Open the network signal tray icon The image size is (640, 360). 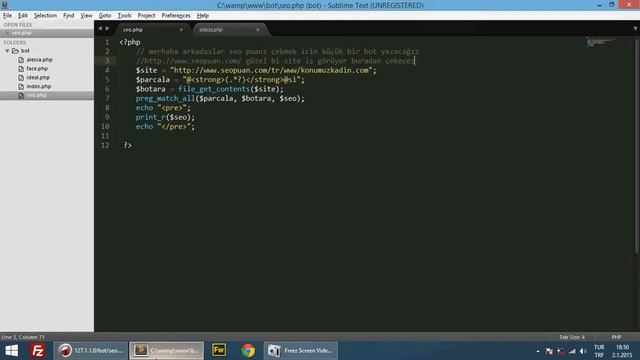point(572,351)
